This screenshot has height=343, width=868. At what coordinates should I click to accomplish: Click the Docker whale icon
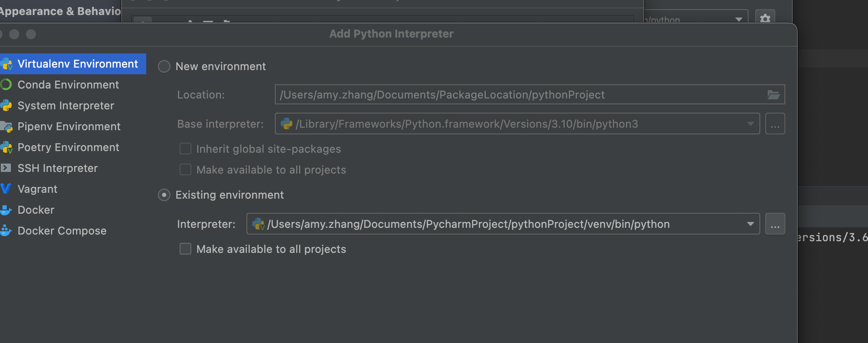5,210
